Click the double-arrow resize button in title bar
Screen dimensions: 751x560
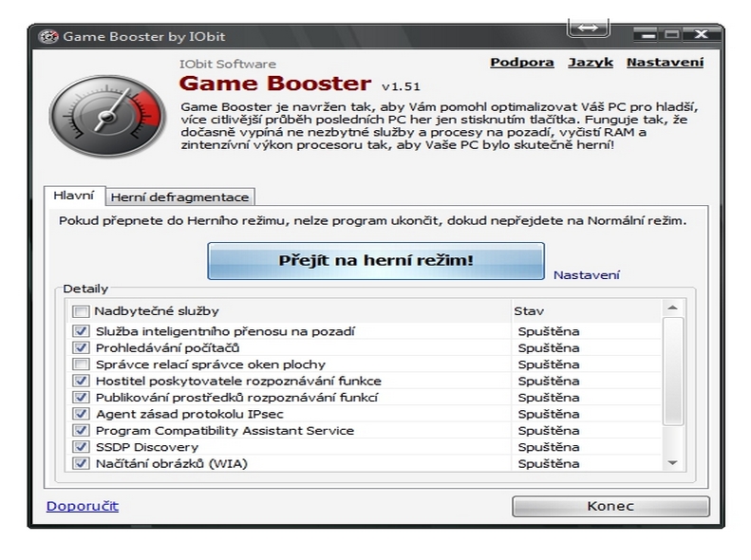pos(588,28)
